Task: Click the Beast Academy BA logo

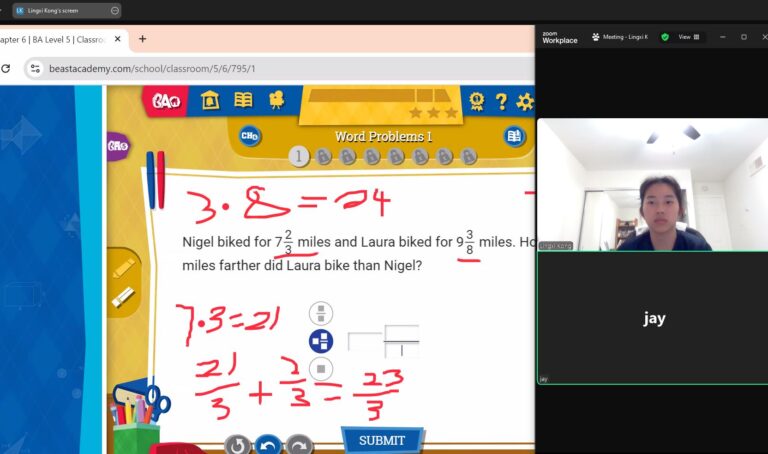Action: (x=166, y=101)
